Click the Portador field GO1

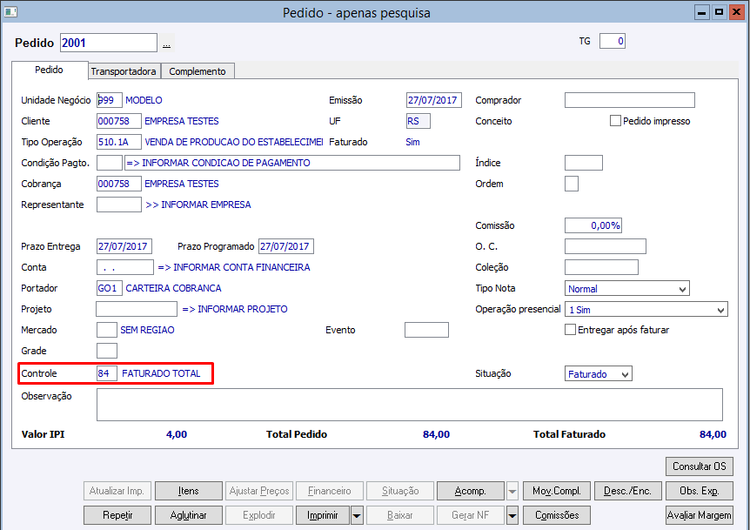pyautogui.click(x=110, y=288)
